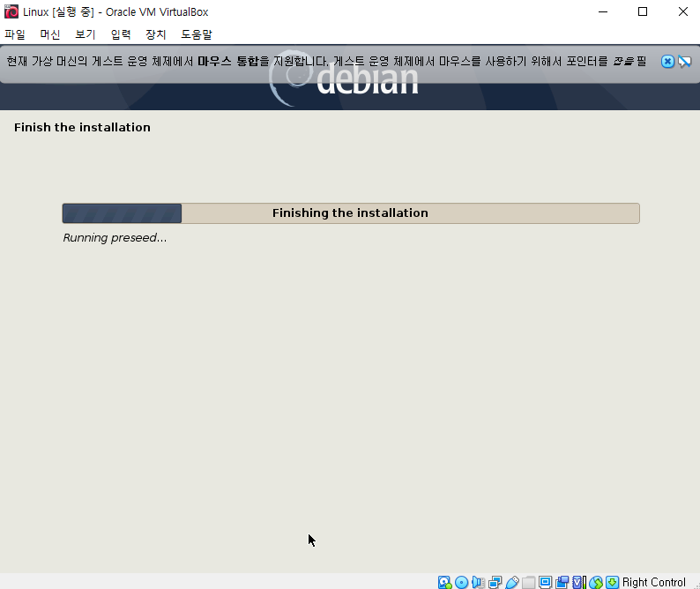Open the 파일 menu
The height and width of the screenshot is (589, 700).
click(15, 34)
